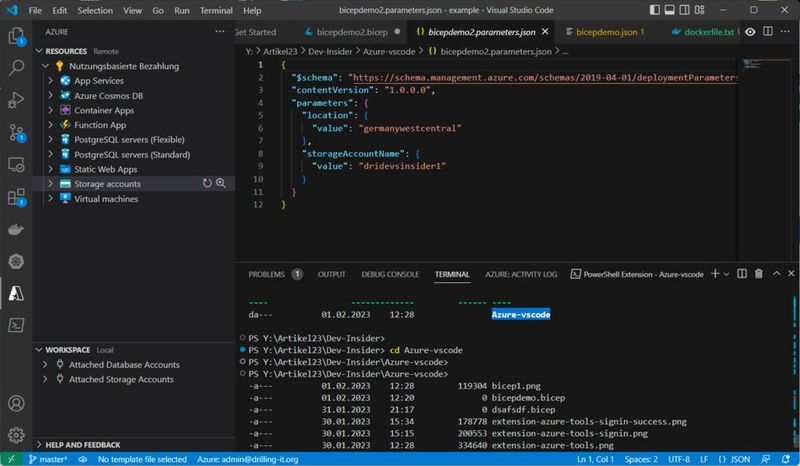Viewport: 800px width, 466px height.
Task: Select the Azure view icon
Action: pyautogui.click(x=16, y=293)
